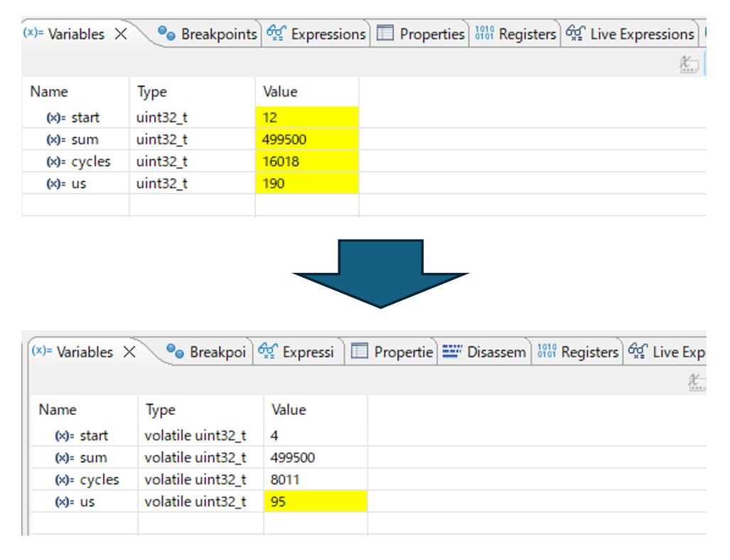
Task: Click the table icon on the Properties tab
Action: tap(385, 33)
